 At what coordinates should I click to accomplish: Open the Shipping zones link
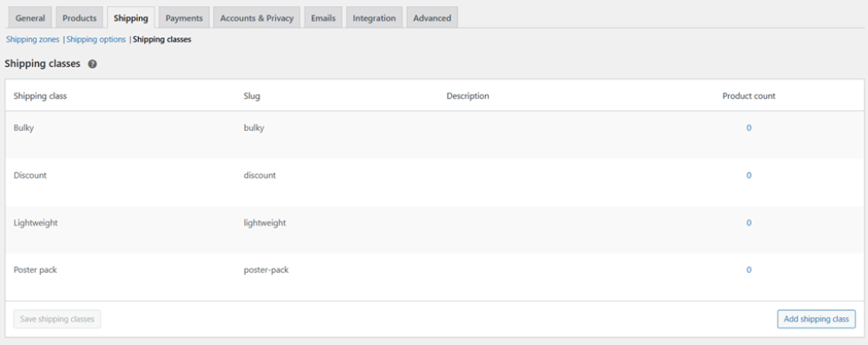click(33, 39)
